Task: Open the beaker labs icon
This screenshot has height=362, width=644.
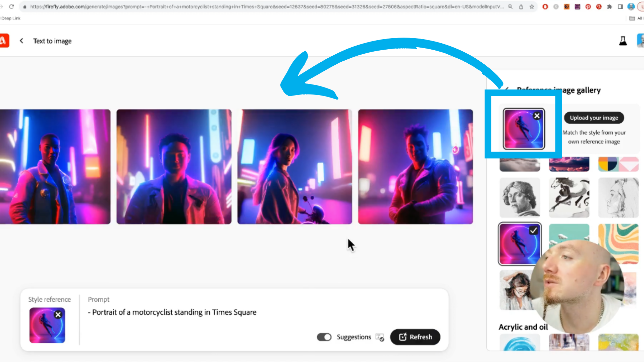Action: (623, 41)
